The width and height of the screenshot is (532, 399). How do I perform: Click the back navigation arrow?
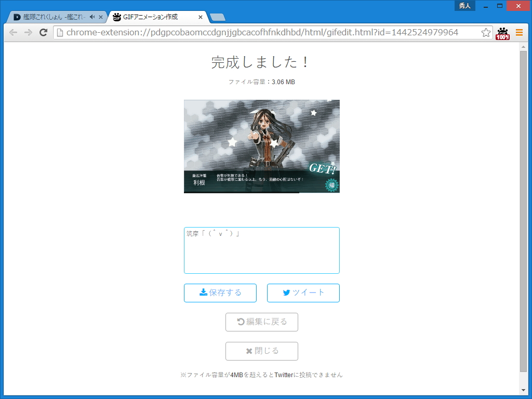coord(13,32)
